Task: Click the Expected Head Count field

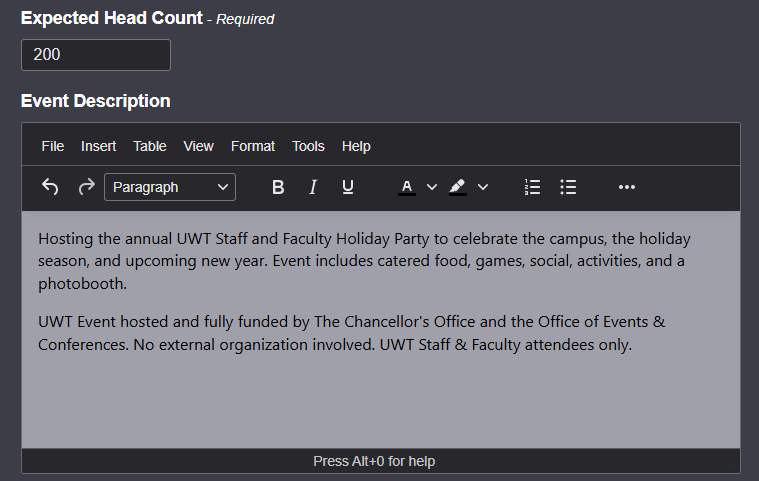Action: pos(96,55)
